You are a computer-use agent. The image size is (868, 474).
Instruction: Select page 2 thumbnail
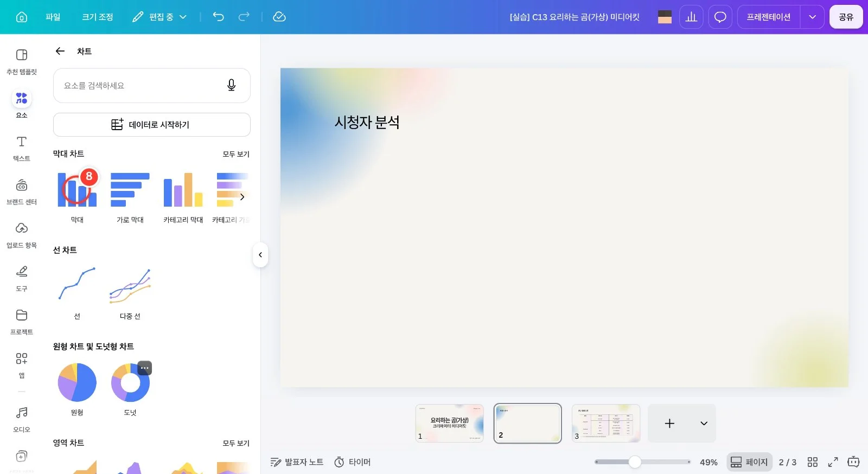[x=527, y=423]
